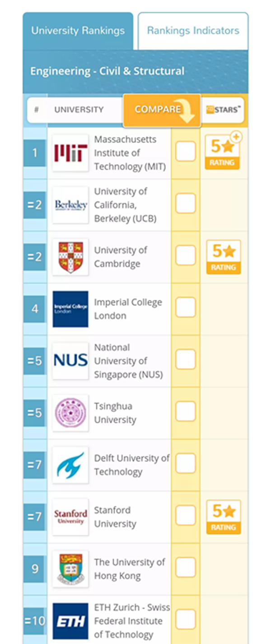Click the MIT logo icon

coord(70,153)
